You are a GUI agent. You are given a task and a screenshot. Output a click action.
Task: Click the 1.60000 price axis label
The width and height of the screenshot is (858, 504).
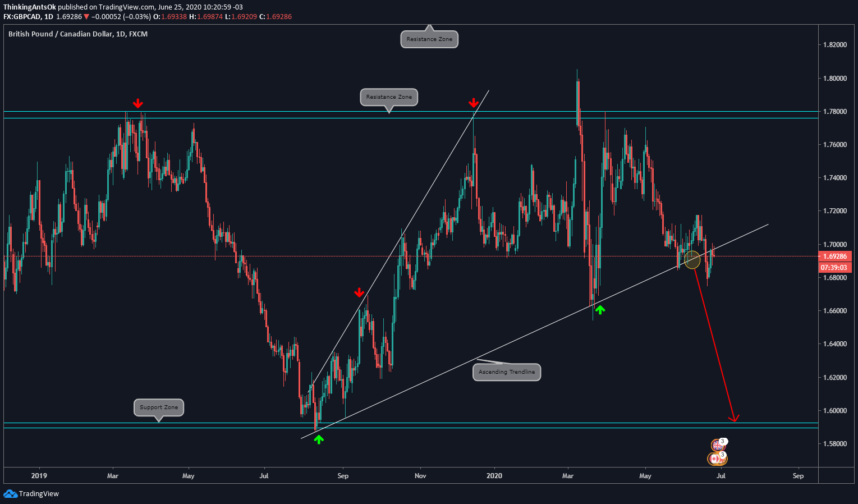(834, 411)
